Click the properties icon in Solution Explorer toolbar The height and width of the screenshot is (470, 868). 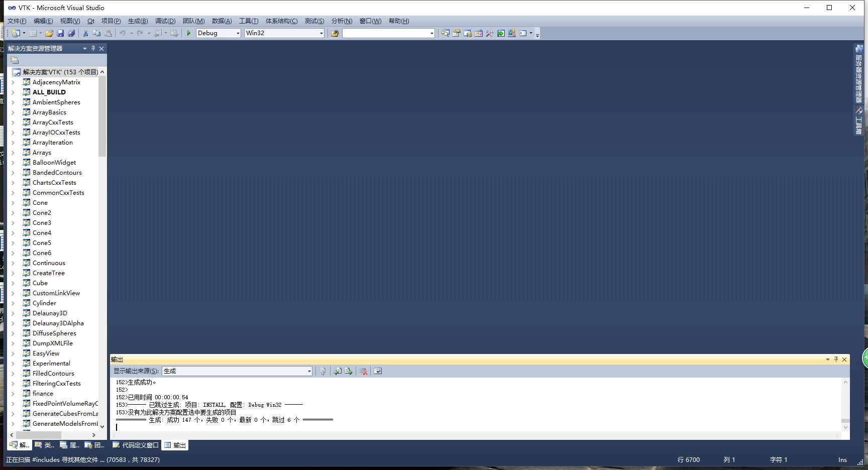click(15, 60)
